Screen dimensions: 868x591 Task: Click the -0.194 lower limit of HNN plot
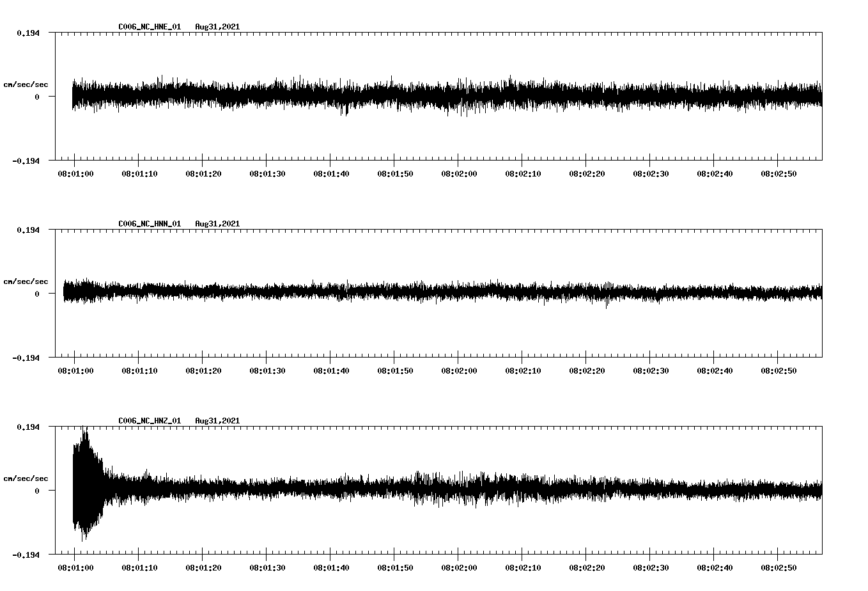(26, 358)
